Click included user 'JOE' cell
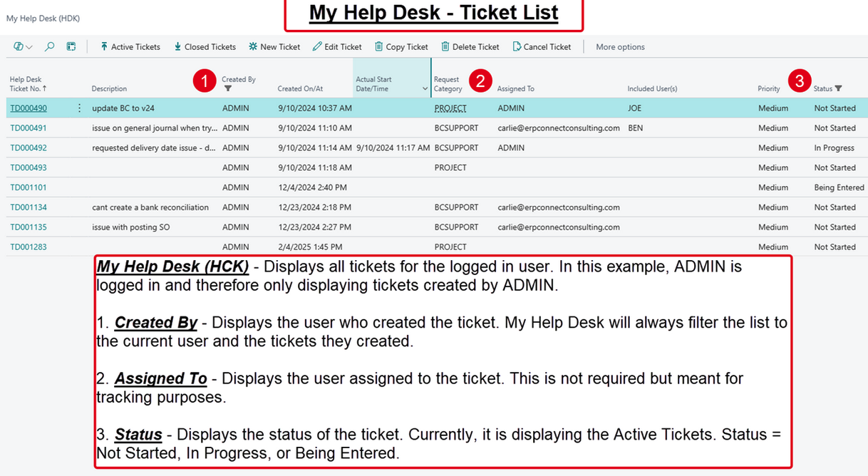Screen dimensions: 868x476 635,108
